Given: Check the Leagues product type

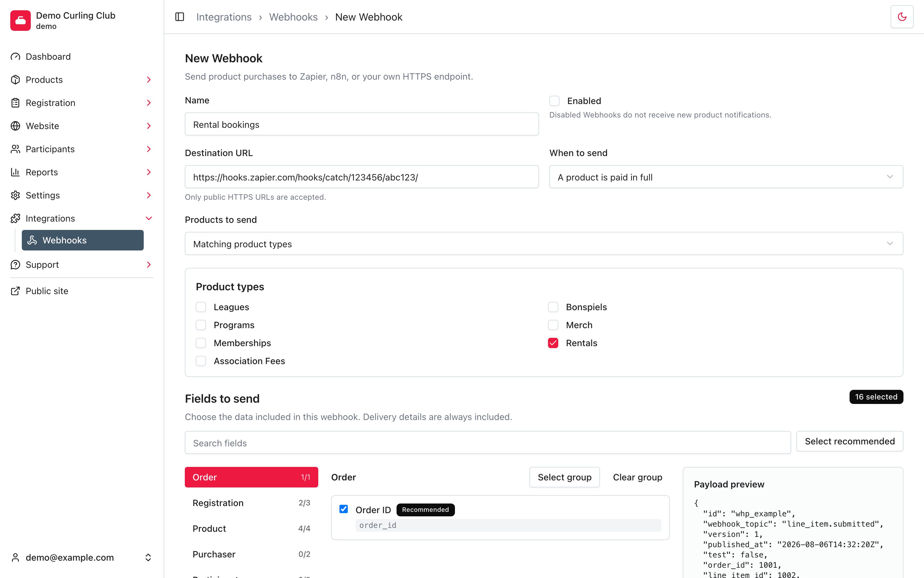Looking at the screenshot, I should [201, 307].
